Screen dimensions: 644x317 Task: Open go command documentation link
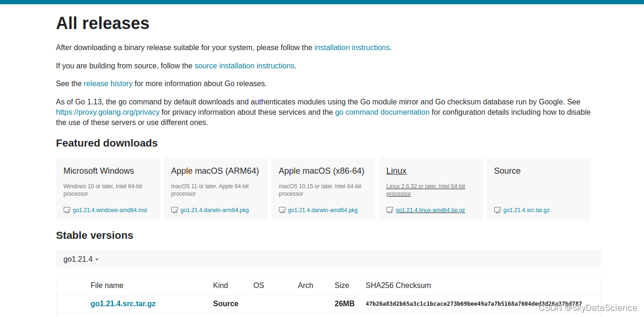[x=382, y=112]
